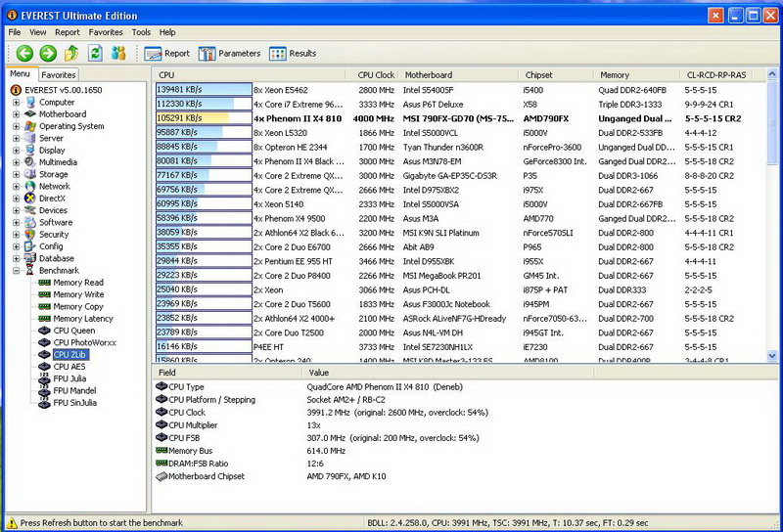Switch to the Favorites tab in the sidebar

pos(59,75)
